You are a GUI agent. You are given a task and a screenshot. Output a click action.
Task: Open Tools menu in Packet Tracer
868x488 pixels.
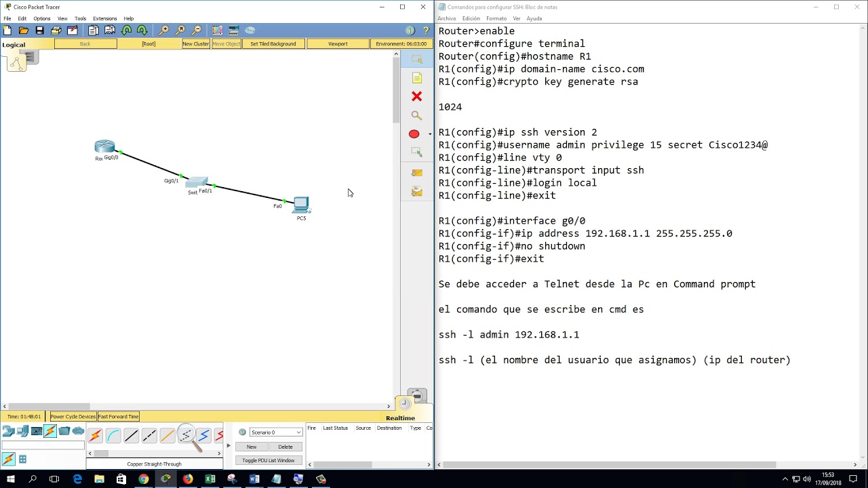80,18
